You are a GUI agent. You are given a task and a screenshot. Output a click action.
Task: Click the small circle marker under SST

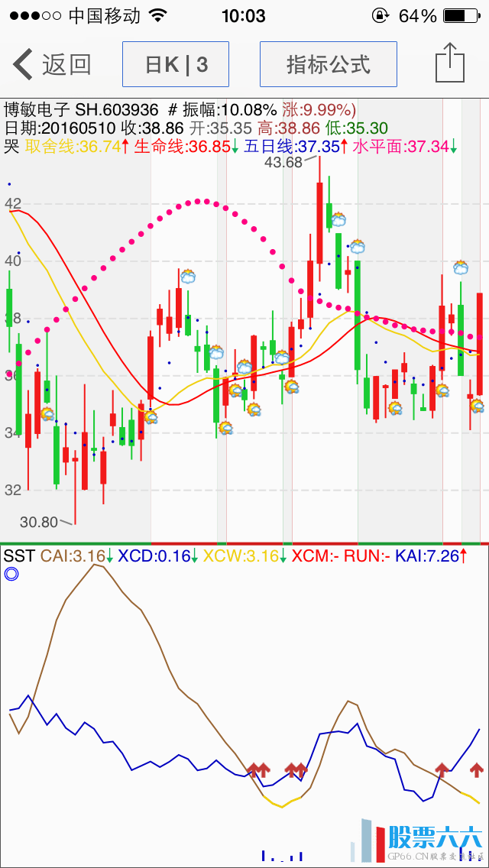(x=11, y=574)
